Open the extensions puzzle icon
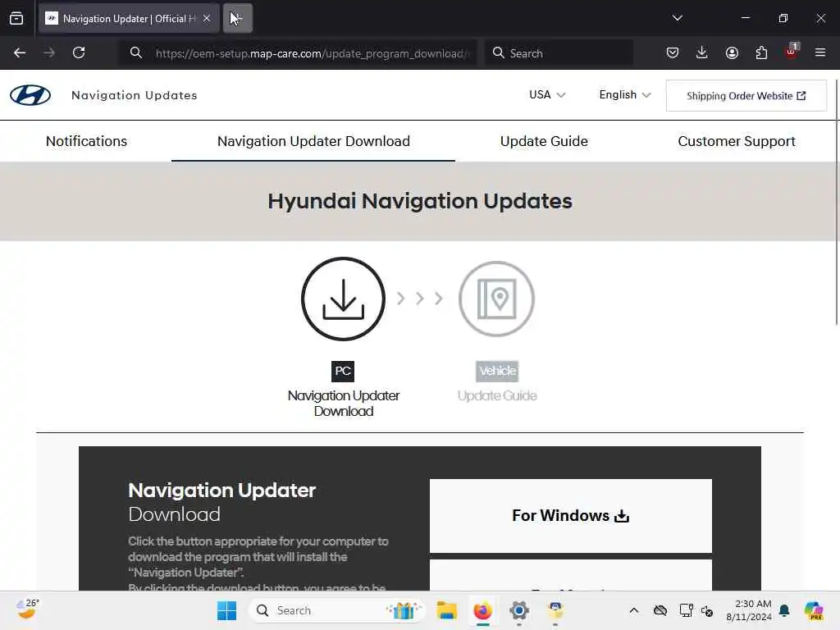Viewport: 840px width, 630px height. 761,52
